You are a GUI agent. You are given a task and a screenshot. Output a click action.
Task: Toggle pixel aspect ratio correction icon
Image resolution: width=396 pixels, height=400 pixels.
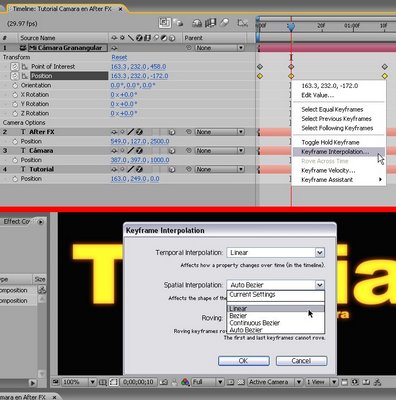pos(344,382)
